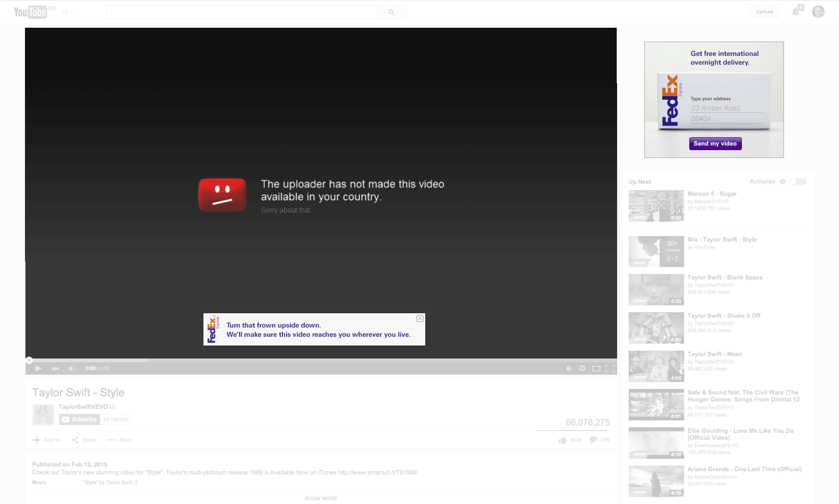Viewport: 839px width, 504px height.
Task: Play the video with the play button
Action: [x=38, y=368]
